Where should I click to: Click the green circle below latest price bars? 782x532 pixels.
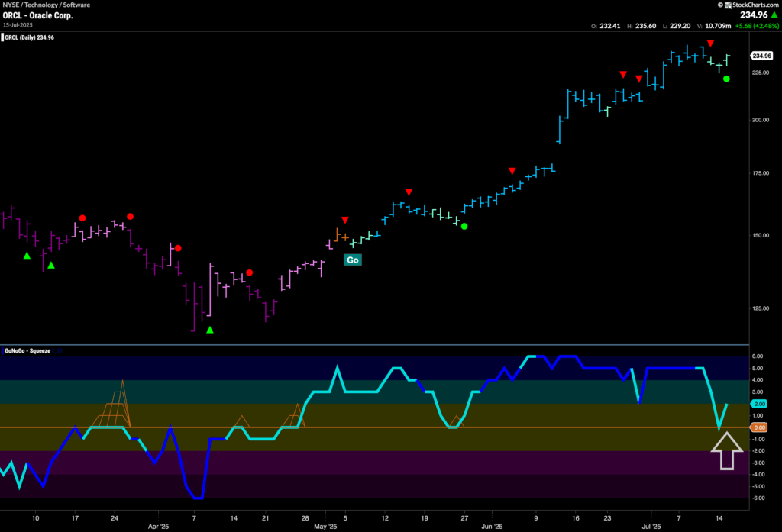click(x=726, y=79)
